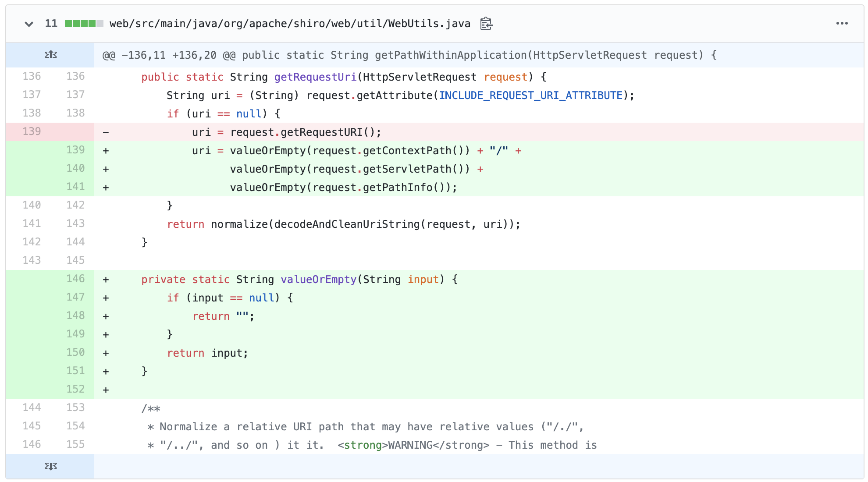
Task: Select deleted line number 139
Action: (32, 131)
